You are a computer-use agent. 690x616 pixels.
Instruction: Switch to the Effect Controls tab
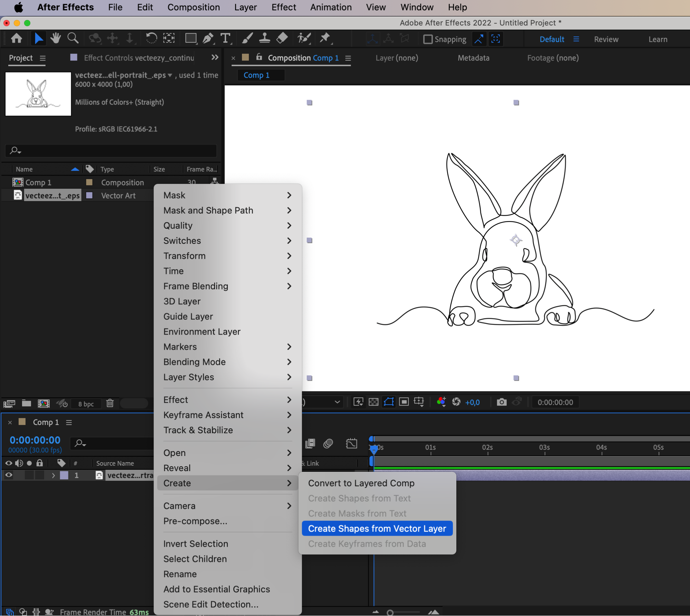pyautogui.click(x=139, y=58)
